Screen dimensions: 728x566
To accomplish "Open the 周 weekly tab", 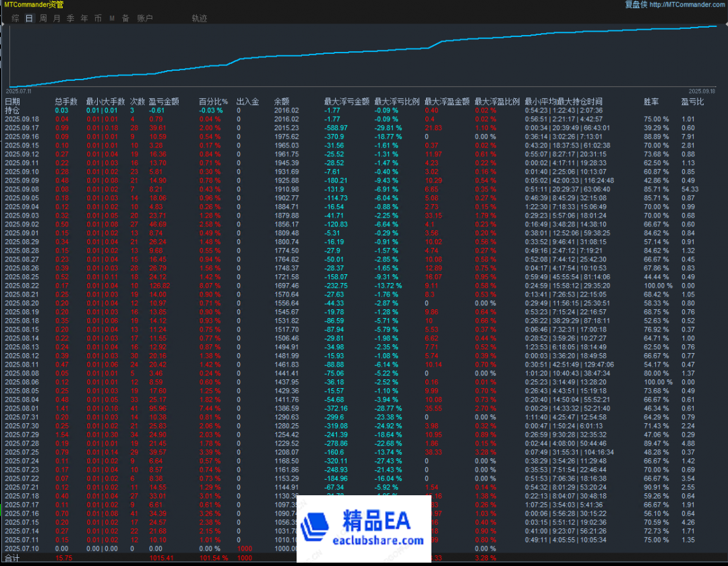I will (x=43, y=18).
